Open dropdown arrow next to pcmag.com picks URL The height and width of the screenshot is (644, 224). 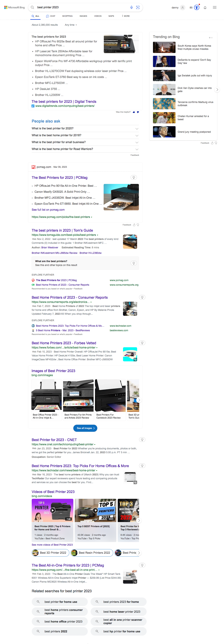pos(92,217)
